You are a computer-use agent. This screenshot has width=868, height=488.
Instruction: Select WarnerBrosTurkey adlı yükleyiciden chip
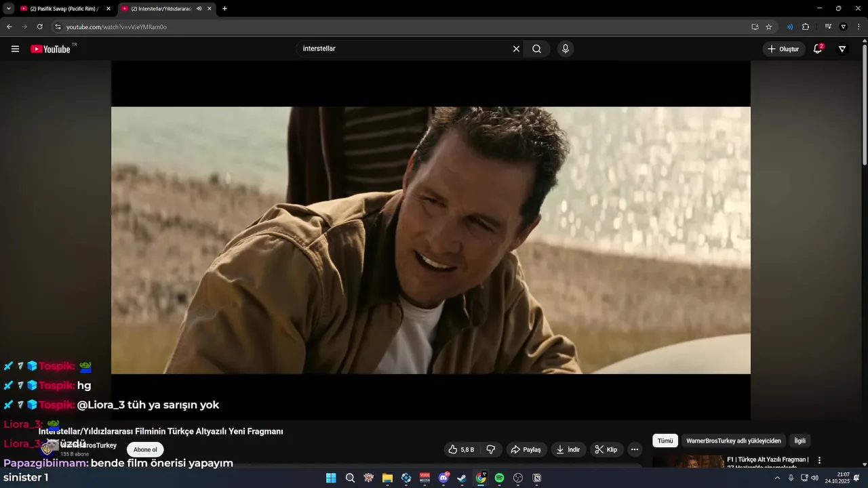tap(733, 441)
